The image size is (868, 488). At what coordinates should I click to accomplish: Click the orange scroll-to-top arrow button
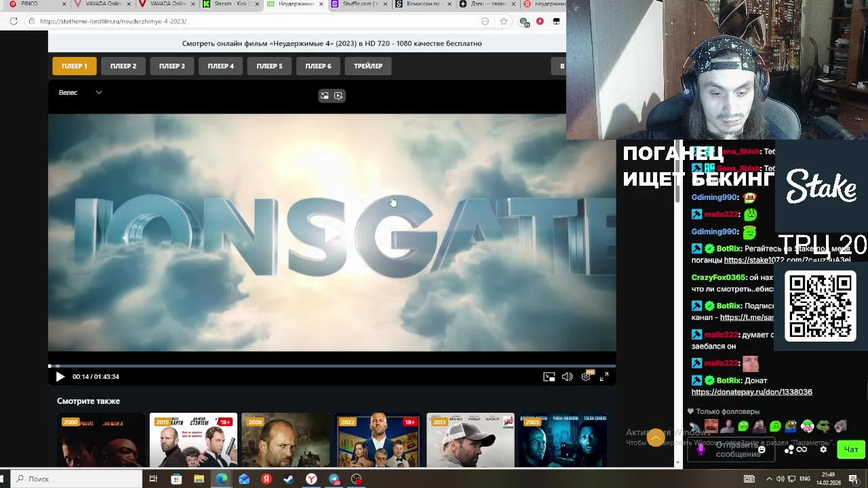656,438
